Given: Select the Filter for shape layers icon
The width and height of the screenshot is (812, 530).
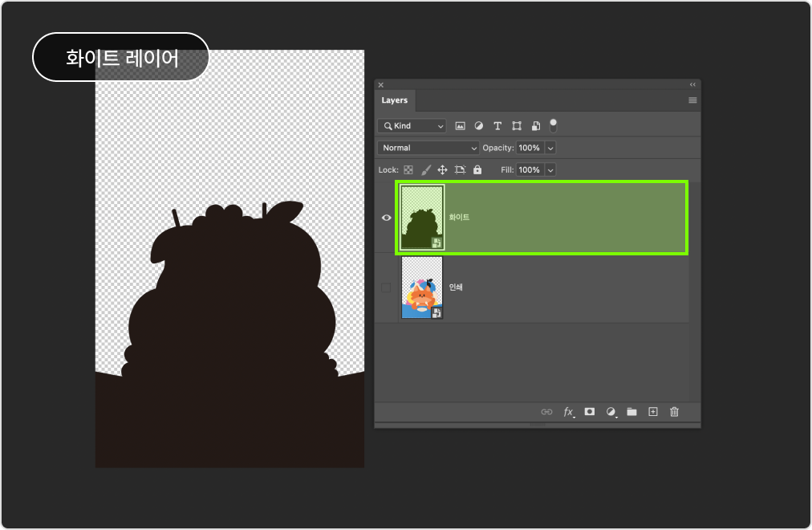Looking at the screenshot, I should click(x=517, y=125).
